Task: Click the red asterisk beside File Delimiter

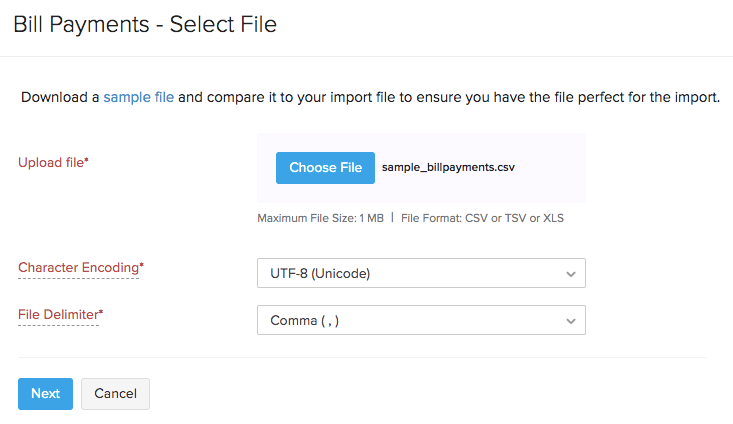Action: (x=101, y=315)
